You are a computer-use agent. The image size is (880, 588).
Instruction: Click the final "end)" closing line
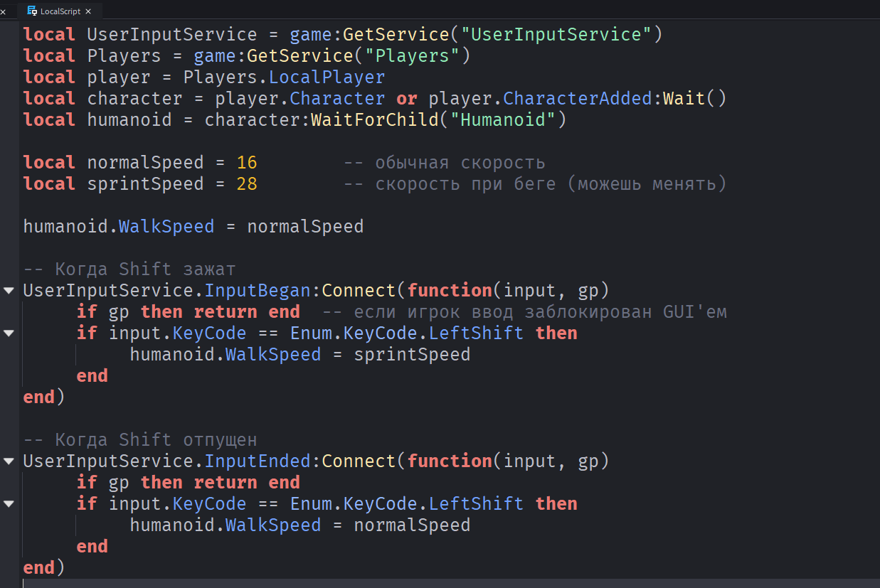point(43,568)
